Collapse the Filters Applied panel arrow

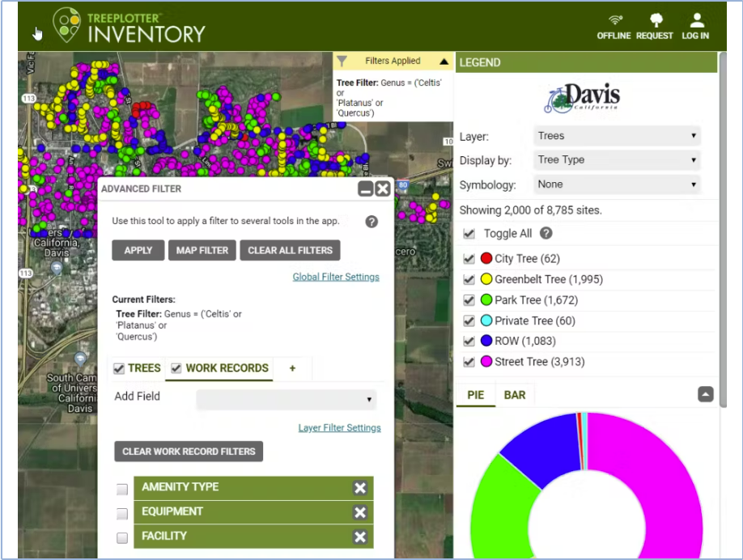444,61
